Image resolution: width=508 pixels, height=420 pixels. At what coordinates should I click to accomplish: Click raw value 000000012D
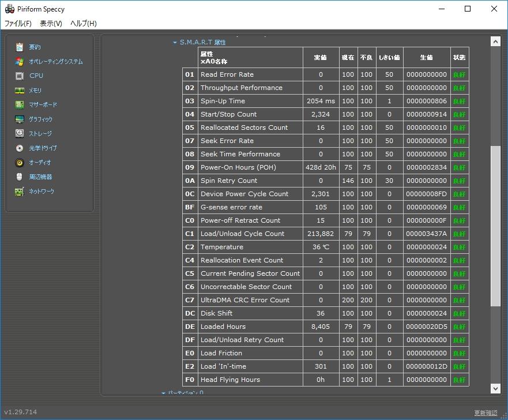[x=427, y=367]
